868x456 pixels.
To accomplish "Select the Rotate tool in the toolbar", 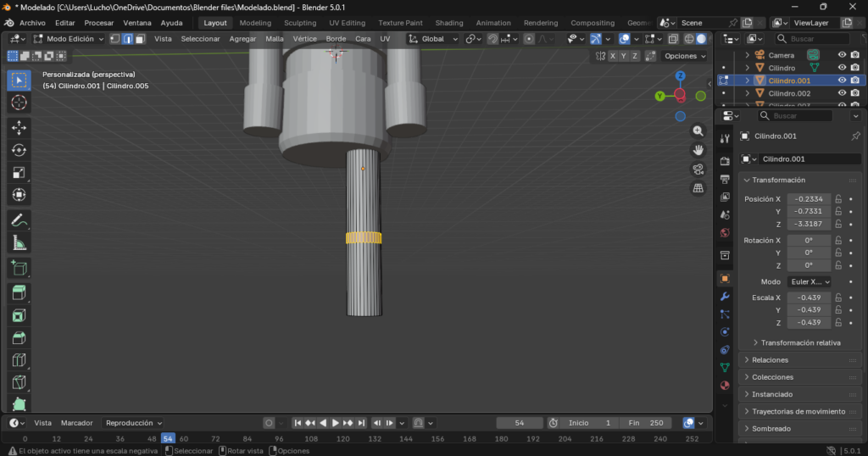I will point(19,150).
